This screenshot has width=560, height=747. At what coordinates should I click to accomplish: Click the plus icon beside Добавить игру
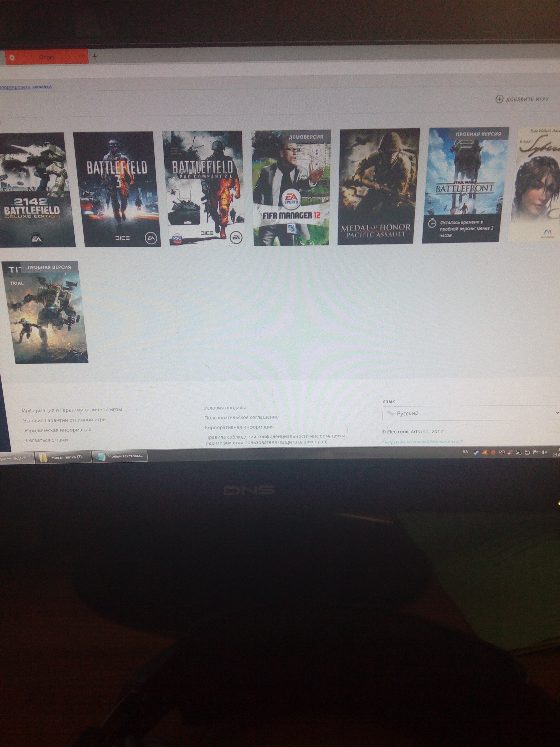499,99
